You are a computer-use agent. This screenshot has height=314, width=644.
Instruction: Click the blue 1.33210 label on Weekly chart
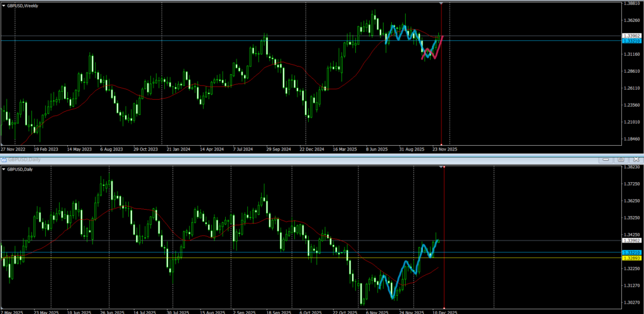631,41
